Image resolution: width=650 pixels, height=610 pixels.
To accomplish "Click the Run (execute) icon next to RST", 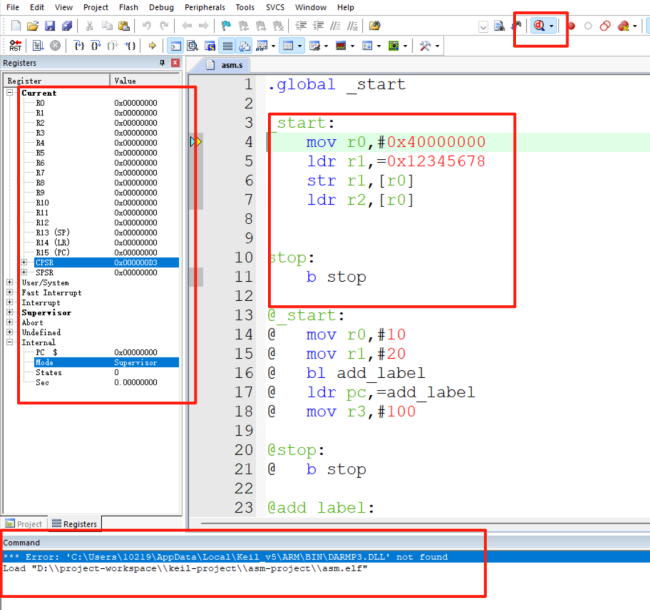I will pos(37,45).
